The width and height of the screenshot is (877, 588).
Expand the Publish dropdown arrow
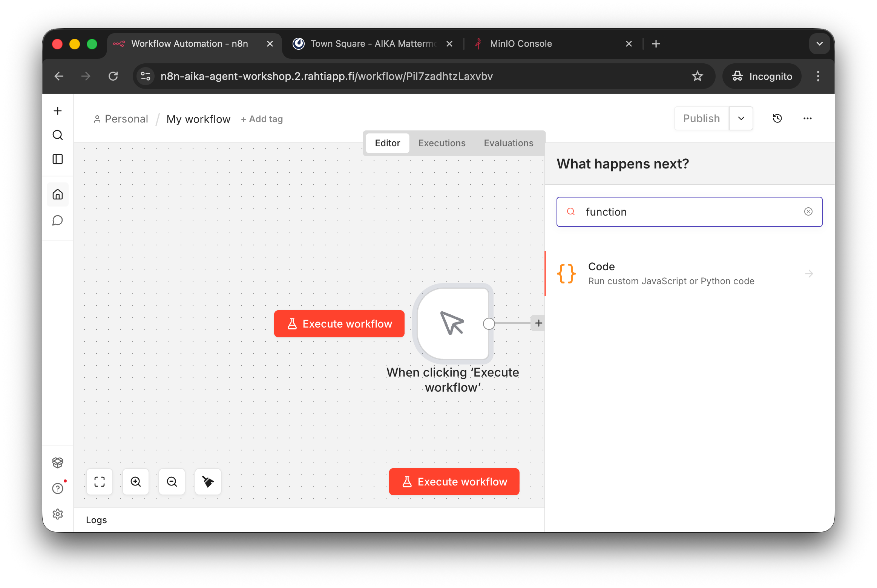point(741,118)
